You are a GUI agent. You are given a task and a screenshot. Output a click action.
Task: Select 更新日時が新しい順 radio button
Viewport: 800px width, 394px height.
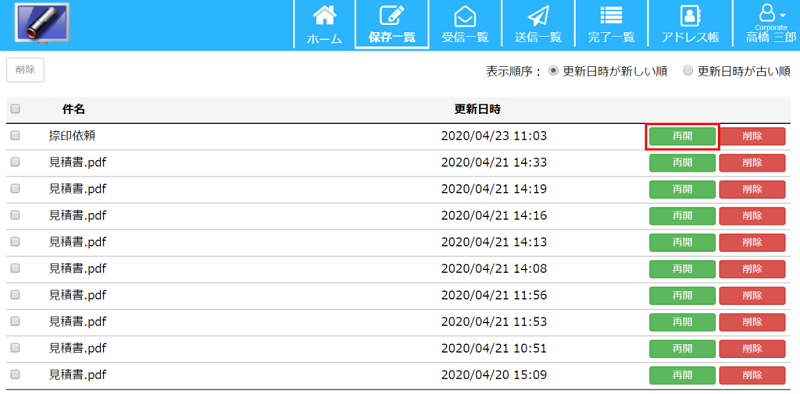pos(553,71)
